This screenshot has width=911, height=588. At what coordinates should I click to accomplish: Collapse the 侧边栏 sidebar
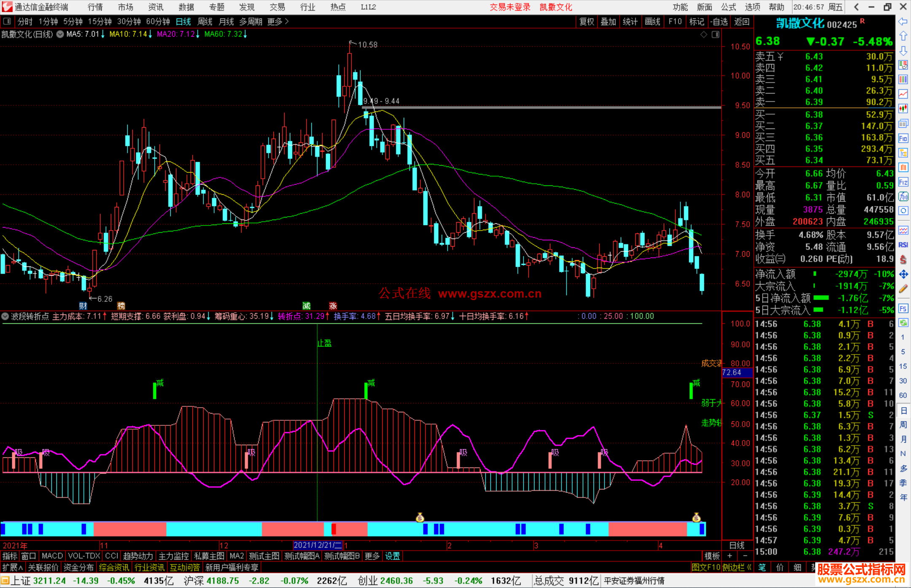click(x=736, y=567)
